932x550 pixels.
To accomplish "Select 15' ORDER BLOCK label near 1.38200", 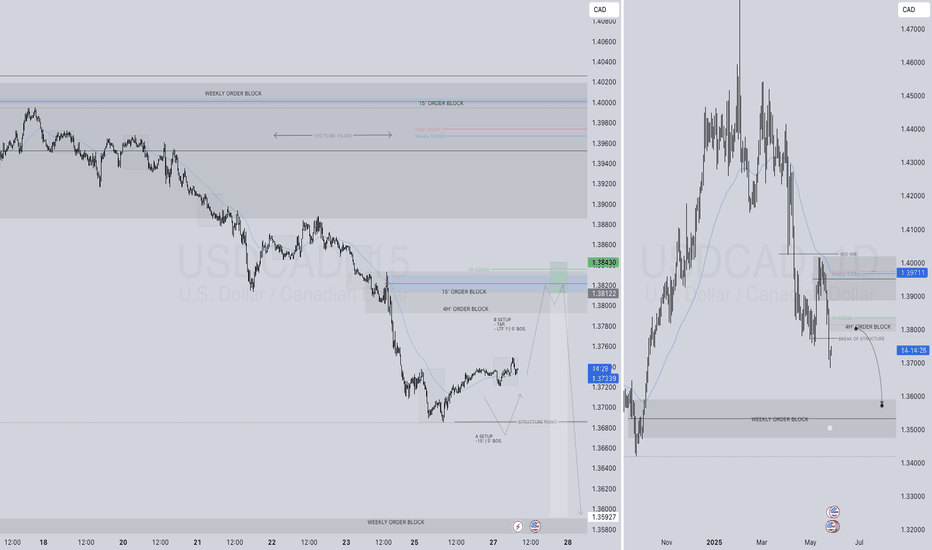I will [464, 292].
